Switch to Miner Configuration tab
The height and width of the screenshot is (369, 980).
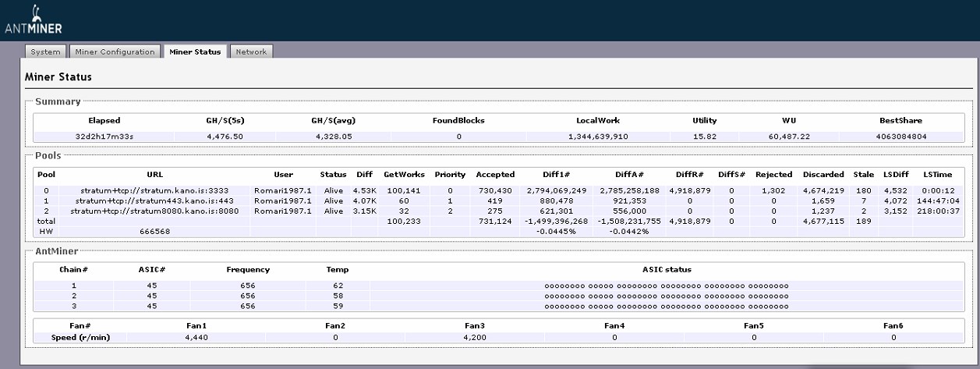[x=115, y=52]
